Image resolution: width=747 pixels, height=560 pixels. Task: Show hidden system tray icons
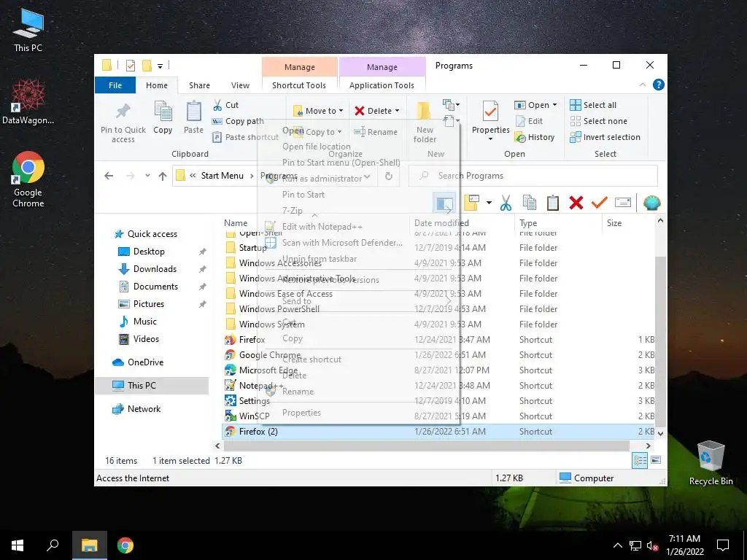pyautogui.click(x=617, y=545)
